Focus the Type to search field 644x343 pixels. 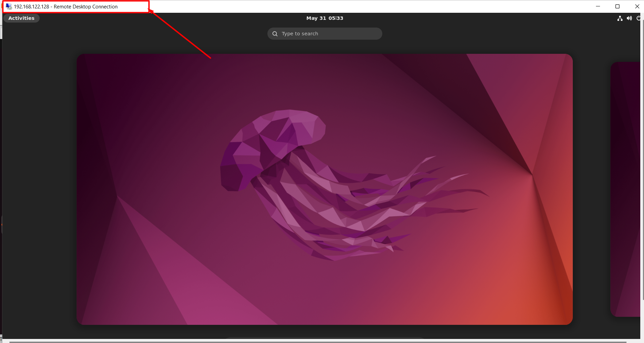(x=325, y=34)
